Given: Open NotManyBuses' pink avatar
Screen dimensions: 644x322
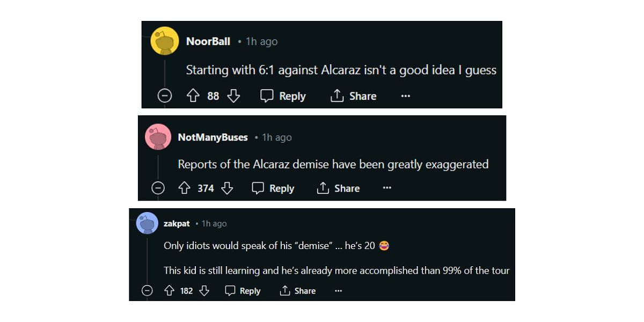Looking at the screenshot, I should pyautogui.click(x=158, y=137).
